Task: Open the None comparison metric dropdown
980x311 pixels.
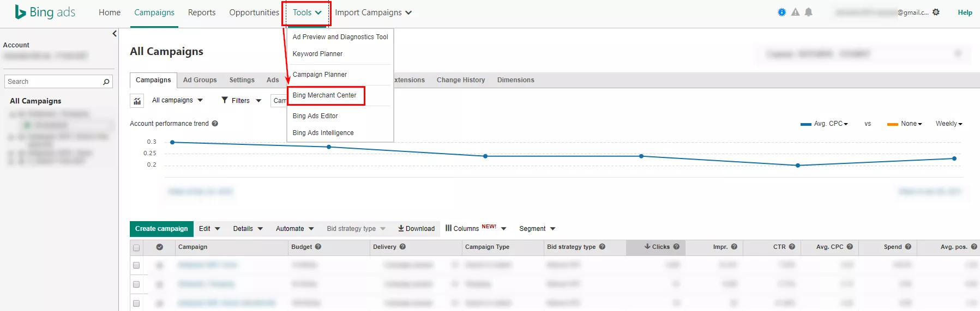Action: tap(911, 124)
